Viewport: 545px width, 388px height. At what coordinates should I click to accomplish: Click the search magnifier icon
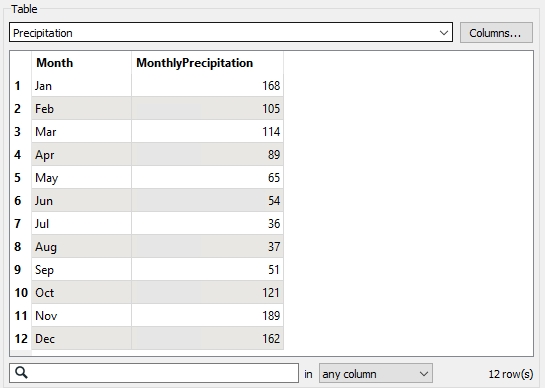pos(22,372)
